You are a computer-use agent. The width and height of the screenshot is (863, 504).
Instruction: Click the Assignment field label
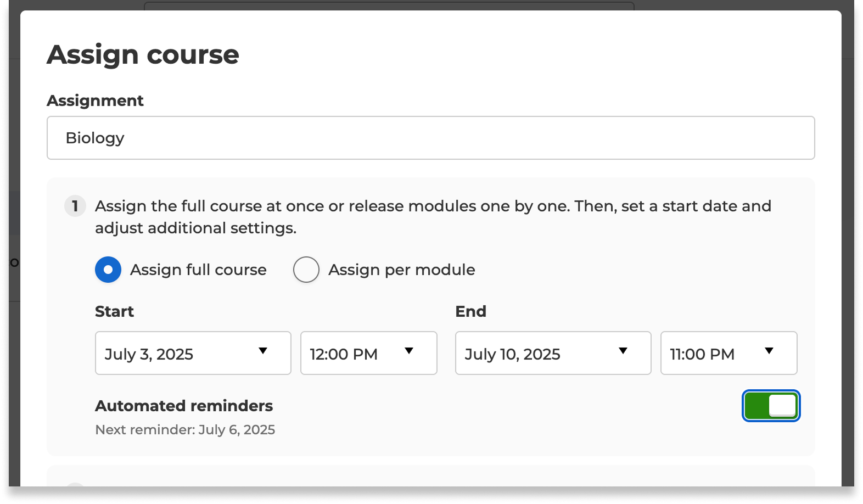click(95, 100)
